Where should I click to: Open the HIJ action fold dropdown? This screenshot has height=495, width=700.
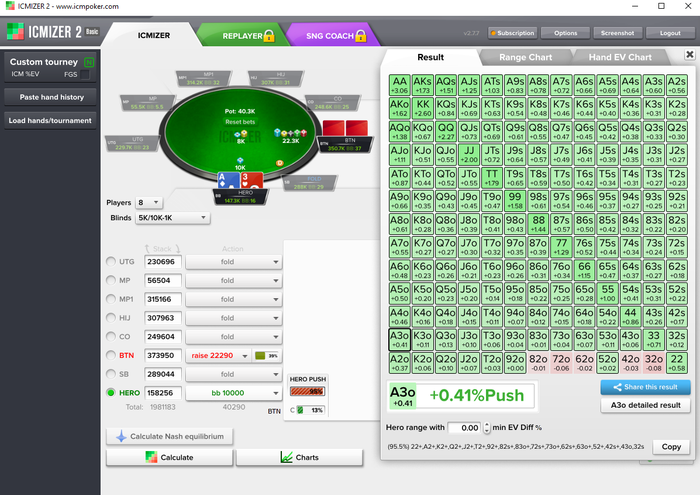coord(233,318)
